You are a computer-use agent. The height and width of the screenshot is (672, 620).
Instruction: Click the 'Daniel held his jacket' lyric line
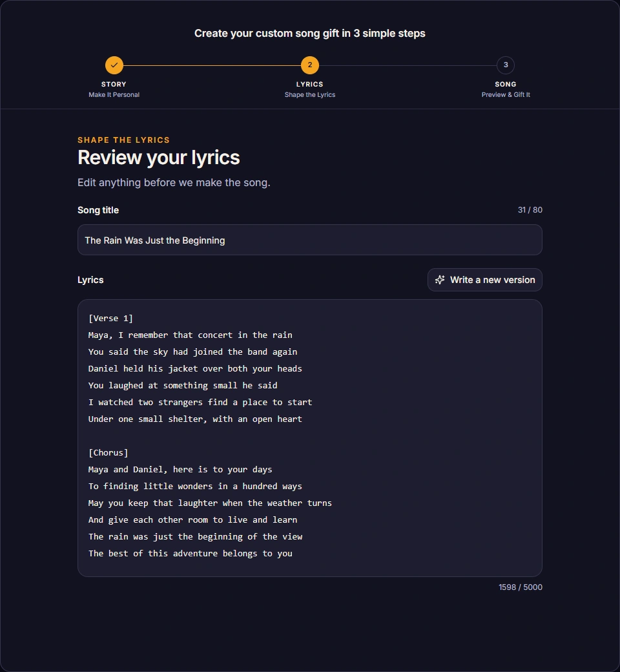195,368
